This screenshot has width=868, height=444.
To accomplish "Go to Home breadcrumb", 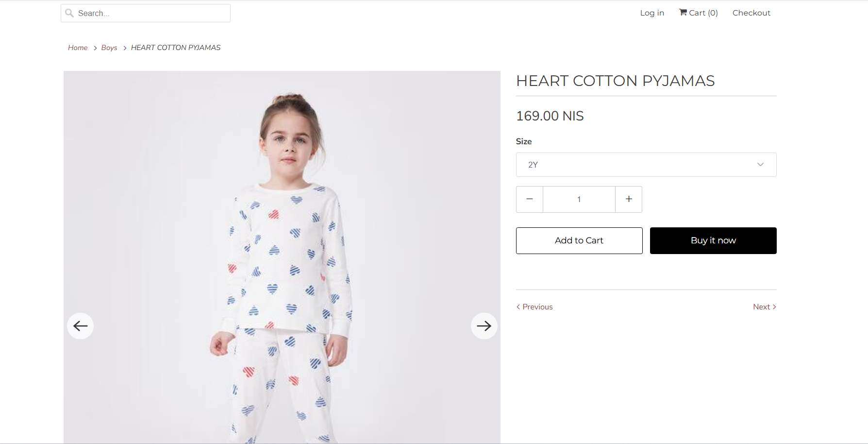I will pyautogui.click(x=78, y=48).
